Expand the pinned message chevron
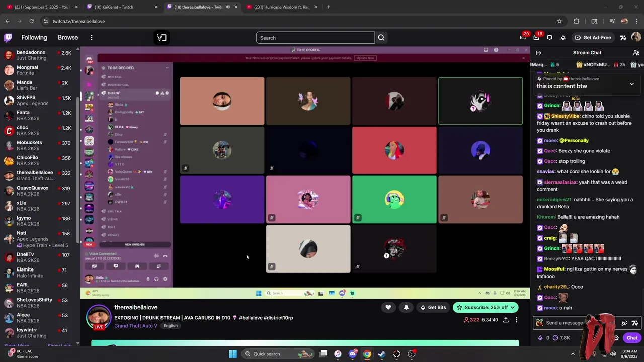 (632, 84)
